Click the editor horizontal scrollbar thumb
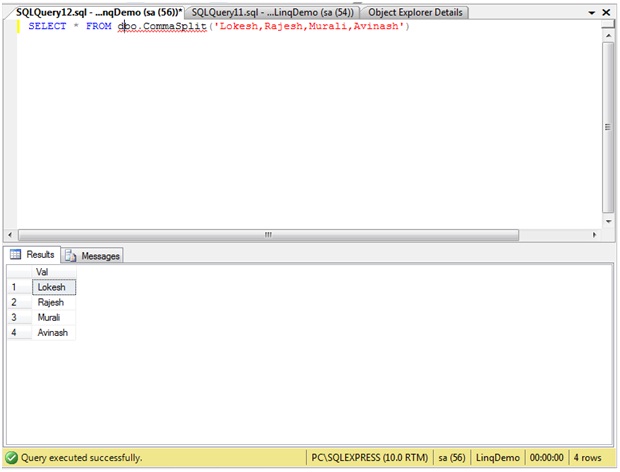The height and width of the screenshot is (472, 620). coord(268,235)
